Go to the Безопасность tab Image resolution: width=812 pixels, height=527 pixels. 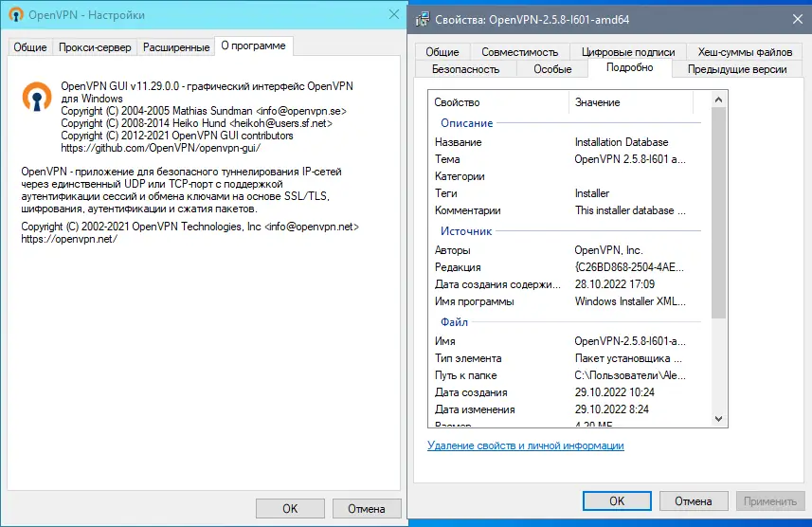[x=465, y=69]
